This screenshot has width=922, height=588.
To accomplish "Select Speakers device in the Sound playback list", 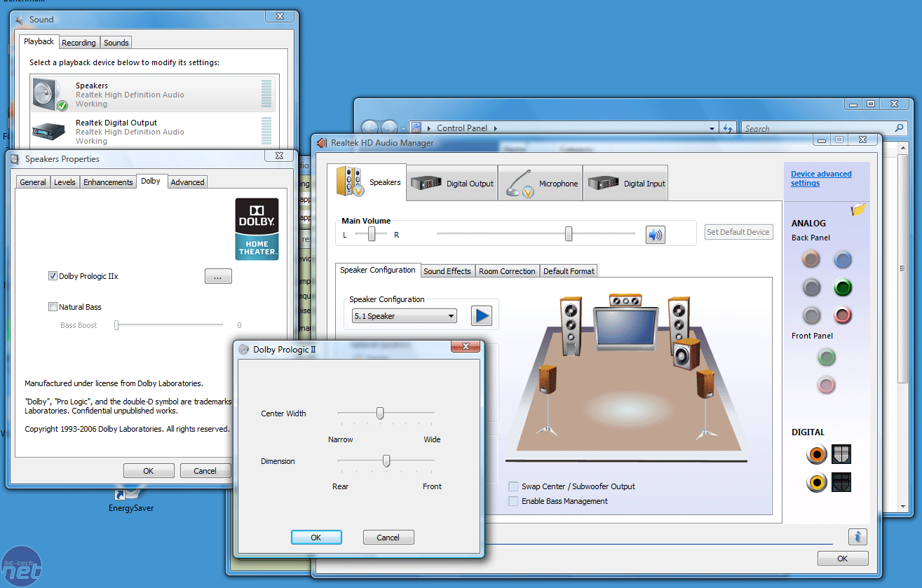I will pos(153,95).
